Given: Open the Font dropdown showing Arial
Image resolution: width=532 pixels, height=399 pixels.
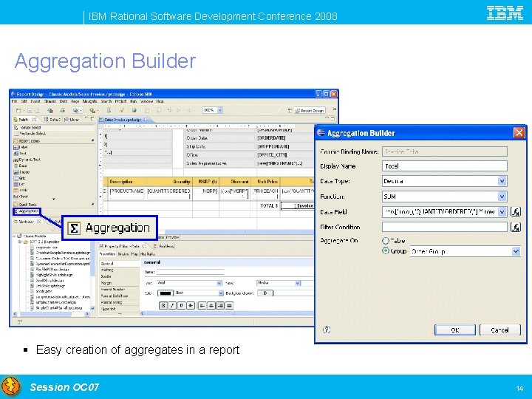Looking at the screenshot, I should [219, 282].
